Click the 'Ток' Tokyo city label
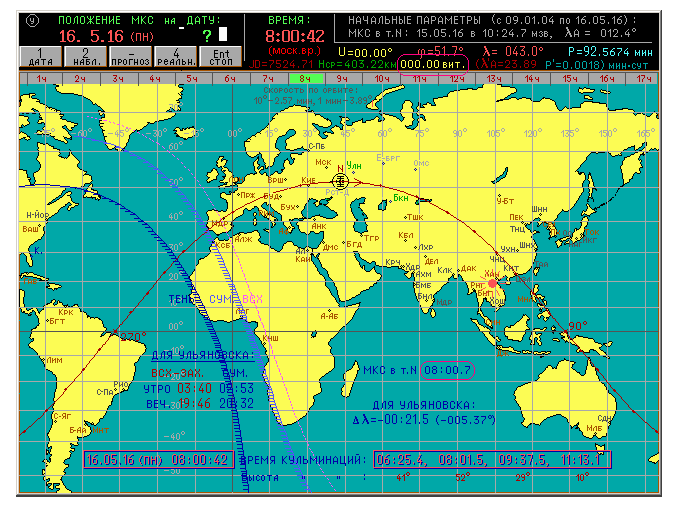 [x=592, y=232]
